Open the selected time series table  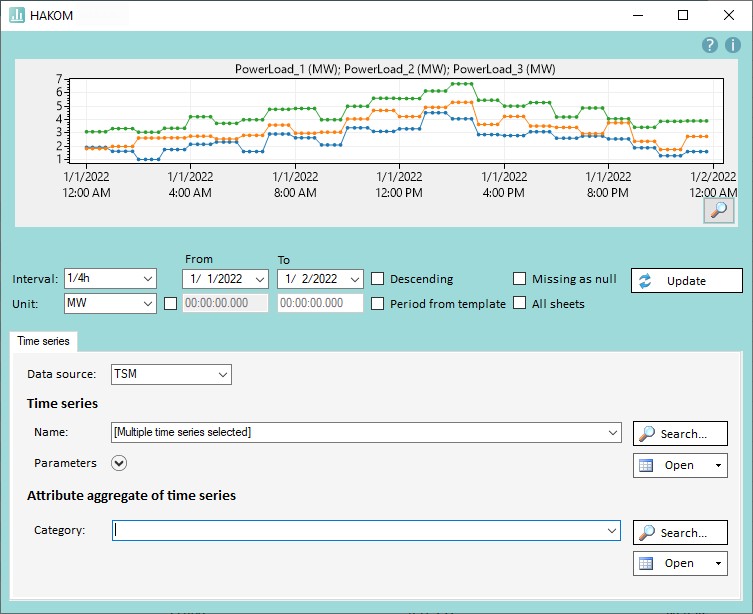point(670,465)
